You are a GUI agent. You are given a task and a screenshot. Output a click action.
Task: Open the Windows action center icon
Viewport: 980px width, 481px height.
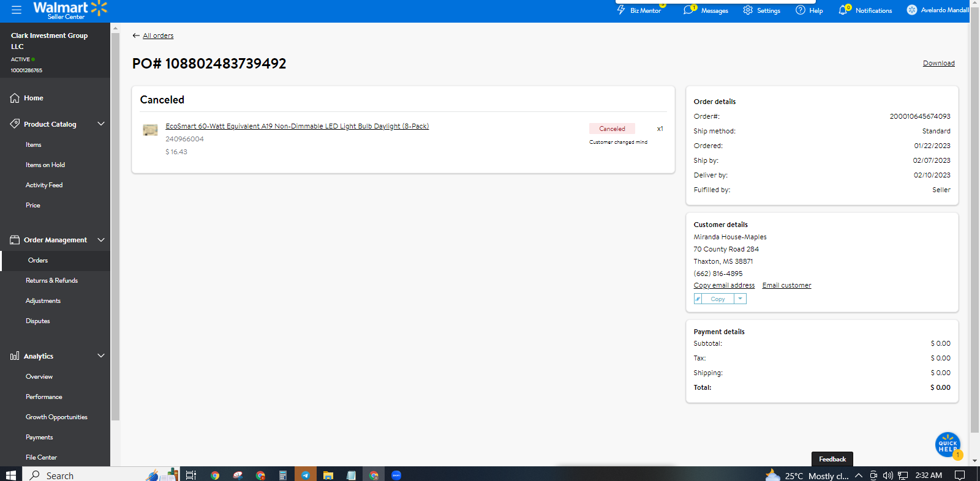960,475
